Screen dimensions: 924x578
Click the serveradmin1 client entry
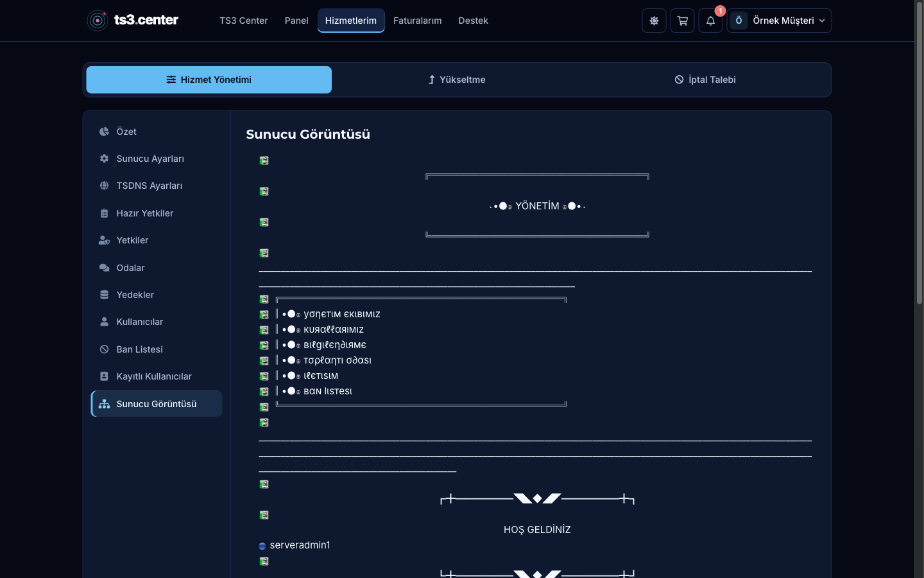(300, 545)
